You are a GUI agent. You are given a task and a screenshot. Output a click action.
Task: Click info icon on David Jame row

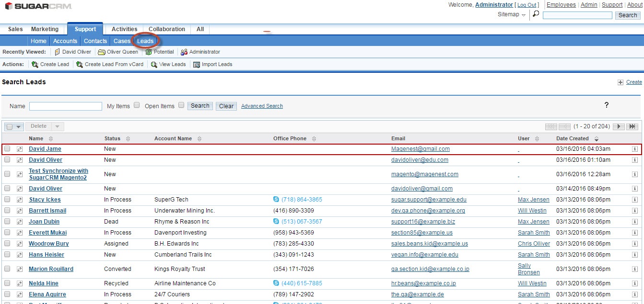pos(634,149)
